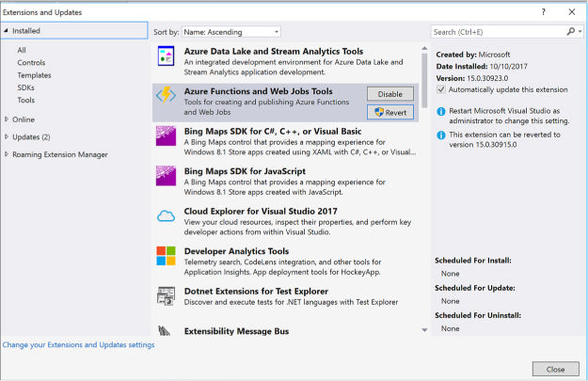Select Azure Data Lake and Stream Analytics Tools
Image resolution: width=588 pixels, height=381 pixels.
click(x=286, y=61)
